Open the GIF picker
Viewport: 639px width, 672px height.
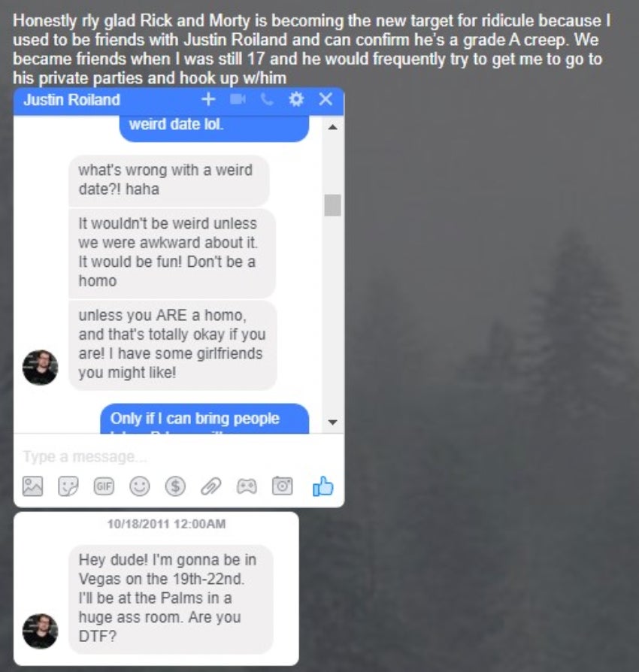104,486
